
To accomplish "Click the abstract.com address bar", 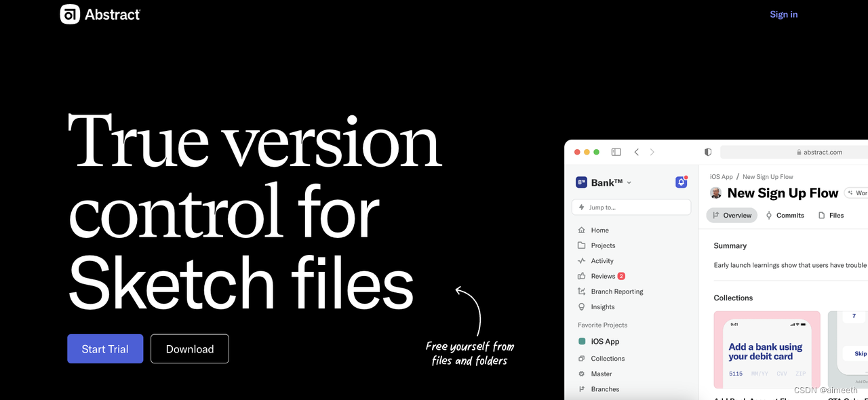I will pos(794,152).
